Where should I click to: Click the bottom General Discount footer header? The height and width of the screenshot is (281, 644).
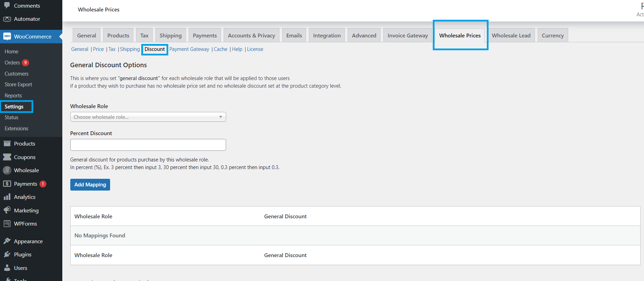285,255
